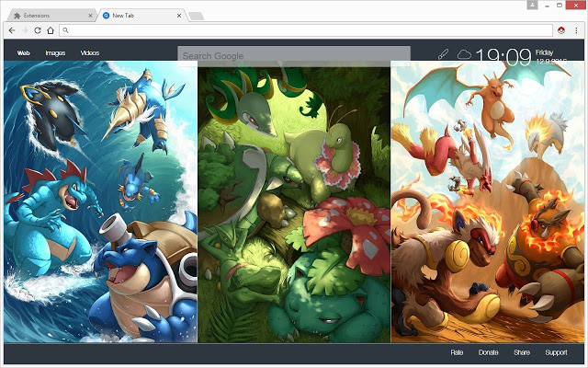Select the New Tab tab

(141, 16)
